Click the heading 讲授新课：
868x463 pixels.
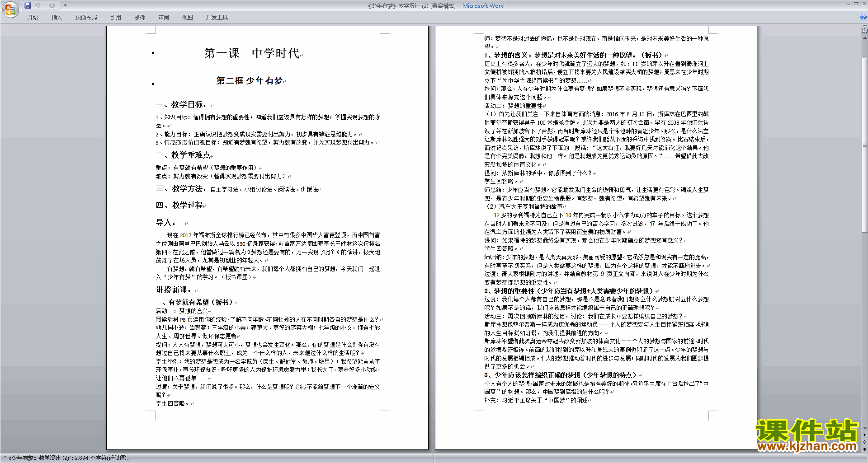tap(174, 290)
